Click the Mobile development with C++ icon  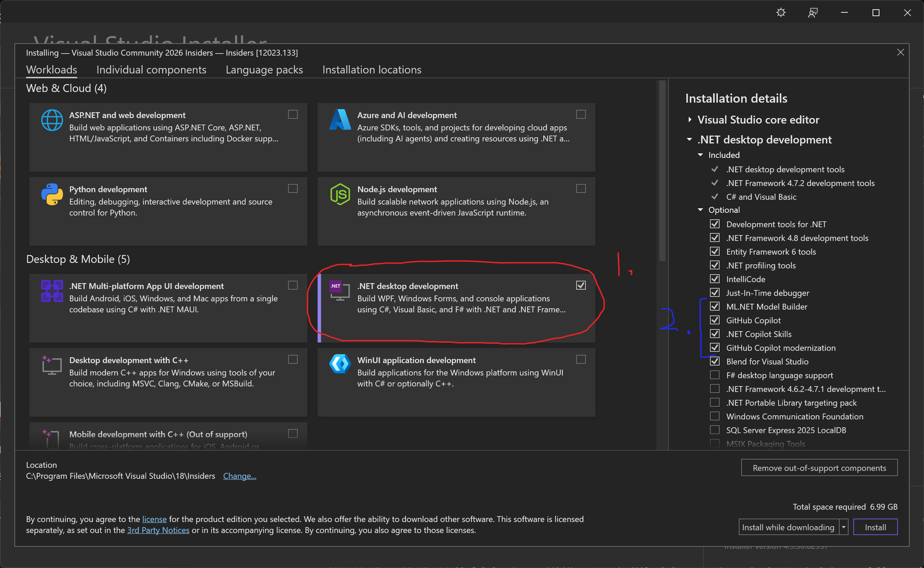click(51, 439)
